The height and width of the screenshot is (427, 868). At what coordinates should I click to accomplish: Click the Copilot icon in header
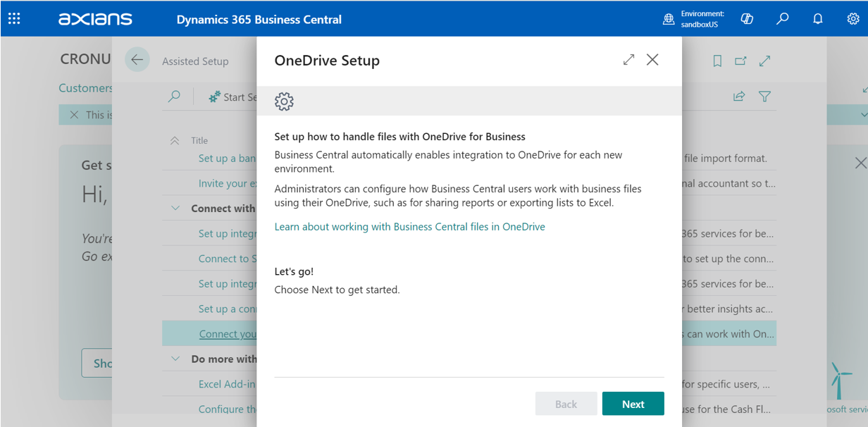[747, 19]
